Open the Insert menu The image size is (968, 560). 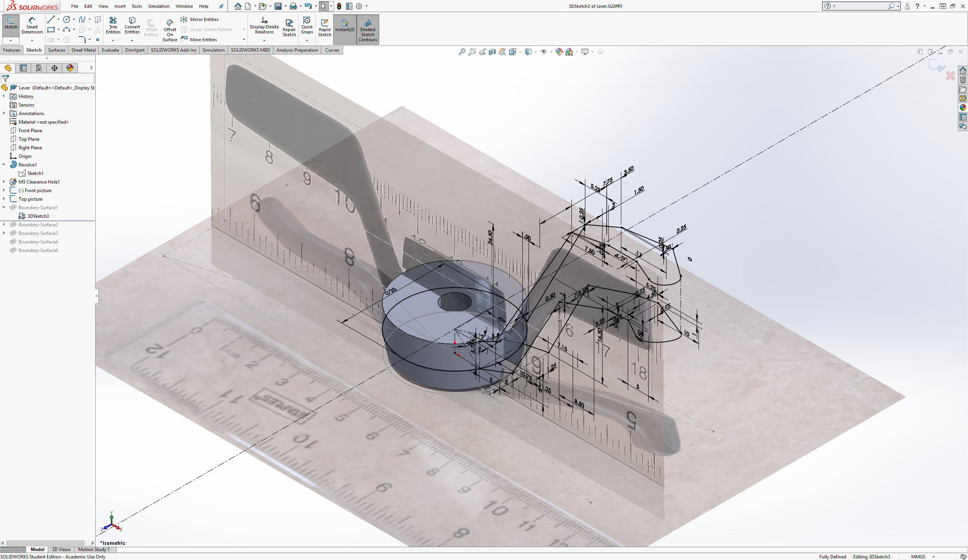tap(120, 6)
